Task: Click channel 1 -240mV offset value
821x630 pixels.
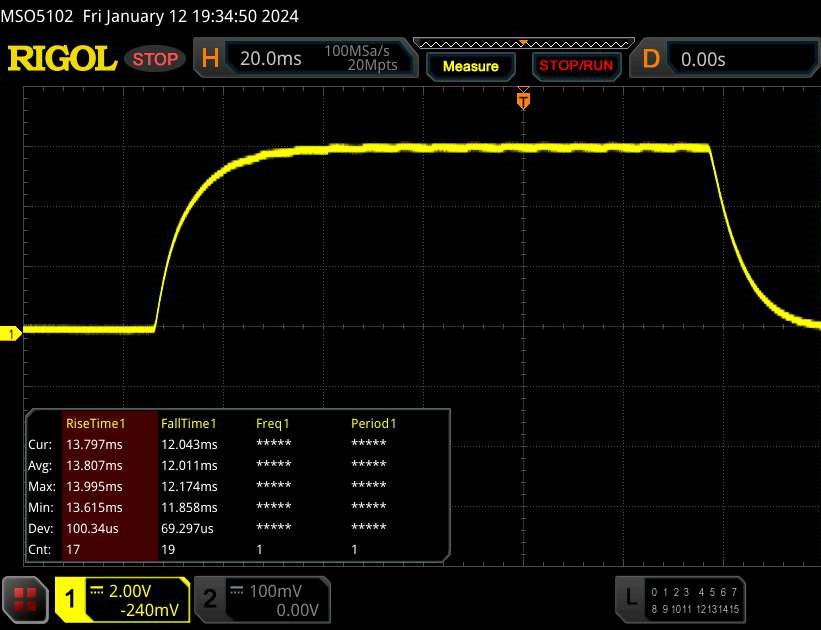Action: pos(150,610)
